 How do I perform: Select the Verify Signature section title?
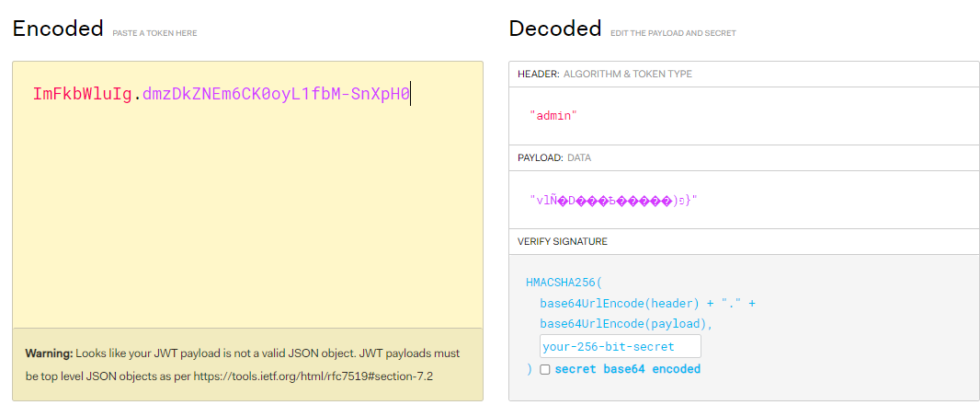pyautogui.click(x=562, y=241)
